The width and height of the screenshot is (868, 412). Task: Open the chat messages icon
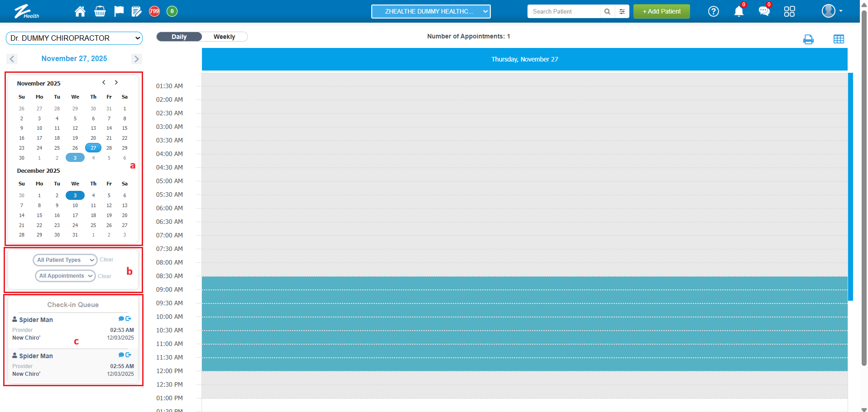pyautogui.click(x=764, y=11)
